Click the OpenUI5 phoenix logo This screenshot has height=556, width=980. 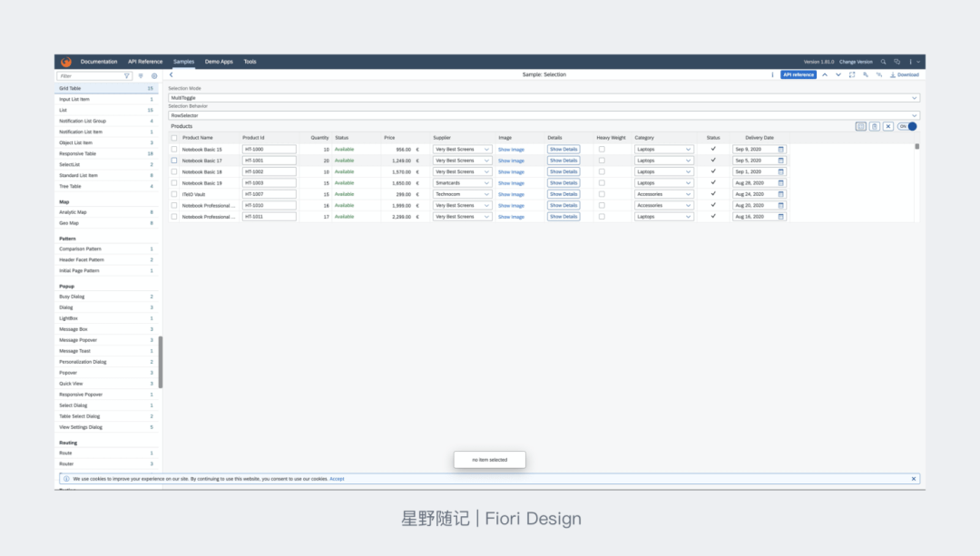point(65,62)
